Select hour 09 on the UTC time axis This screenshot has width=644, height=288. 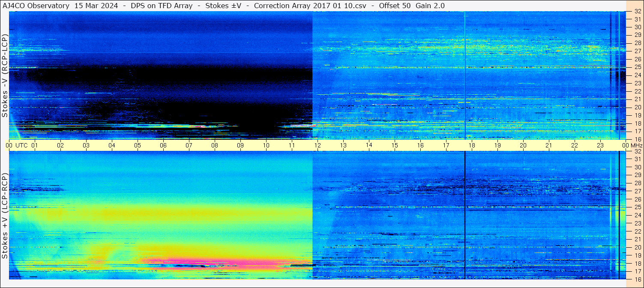[x=240, y=145]
